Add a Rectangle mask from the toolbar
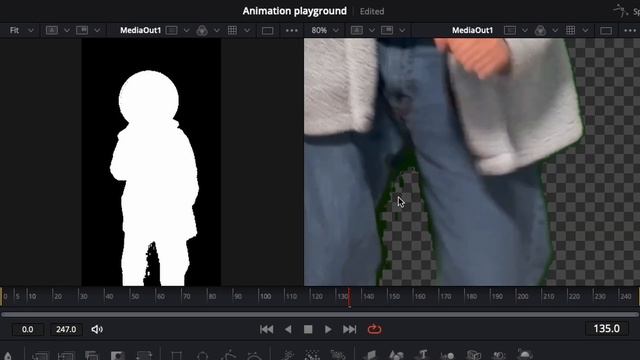Image resolution: width=640 pixels, height=360 pixels. pyautogui.click(x=176, y=356)
